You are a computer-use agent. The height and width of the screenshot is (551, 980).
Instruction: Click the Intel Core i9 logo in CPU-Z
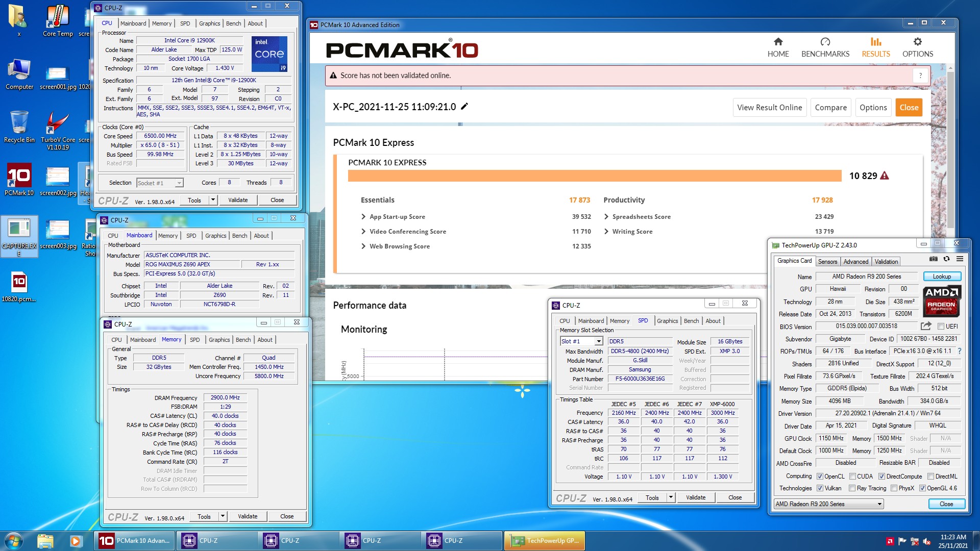pyautogui.click(x=269, y=54)
